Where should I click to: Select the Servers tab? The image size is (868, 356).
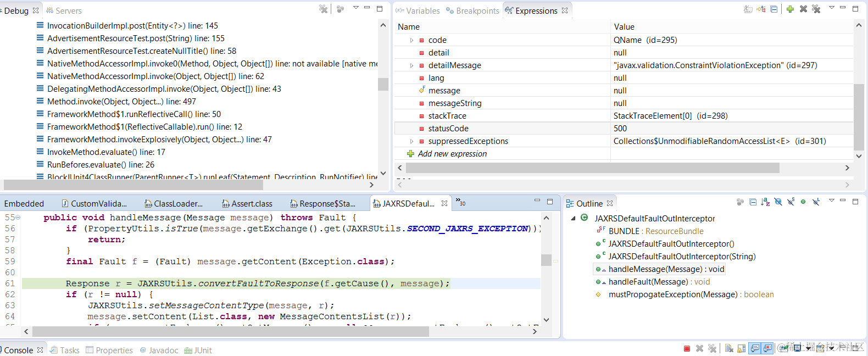point(64,10)
